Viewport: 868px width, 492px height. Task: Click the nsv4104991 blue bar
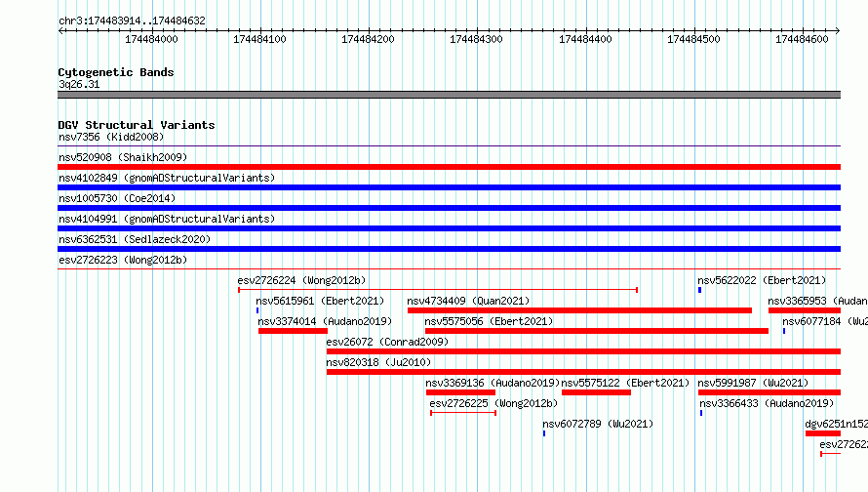pyautogui.click(x=449, y=228)
